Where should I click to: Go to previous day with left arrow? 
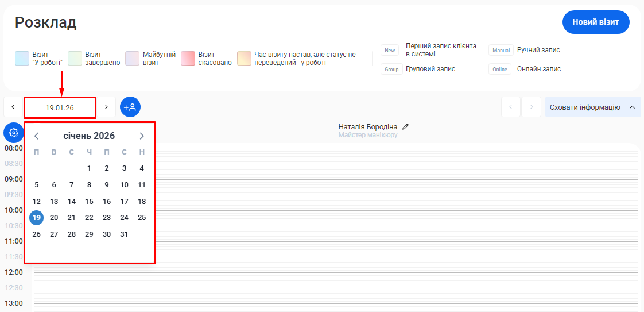click(x=13, y=107)
